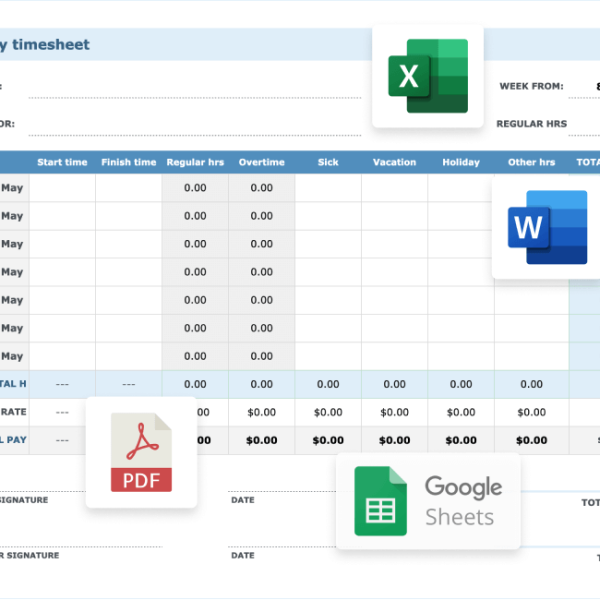The width and height of the screenshot is (600, 600).
Task: Click the 'PAY' row label
Action: 16,440
